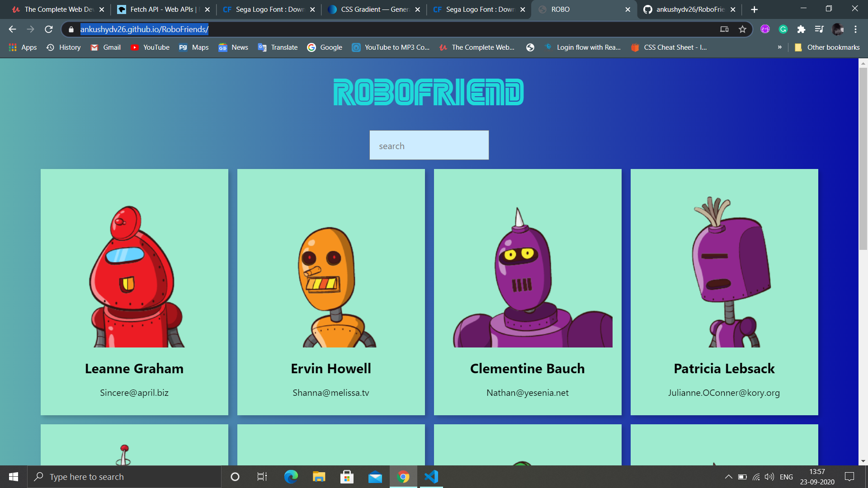This screenshot has width=868, height=488.
Task: Click the back navigation arrow
Action: tap(12, 29)
